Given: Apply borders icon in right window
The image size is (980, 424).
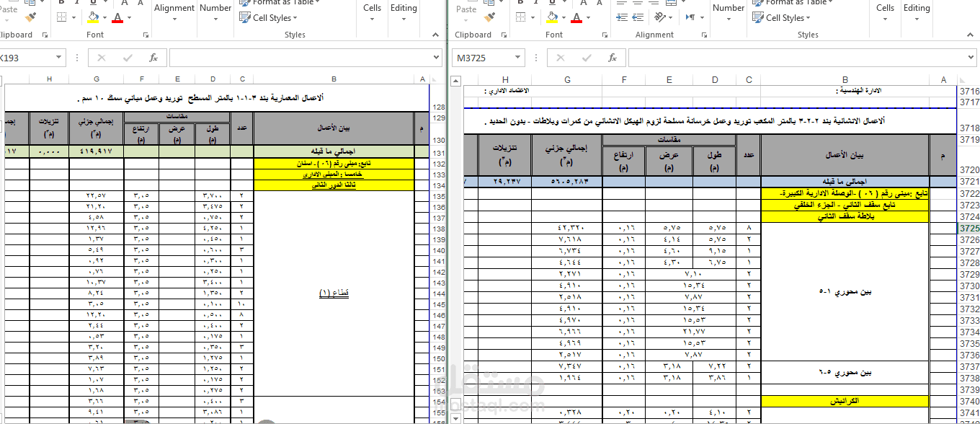Looking at the screenshot, I should click(520, 17).
